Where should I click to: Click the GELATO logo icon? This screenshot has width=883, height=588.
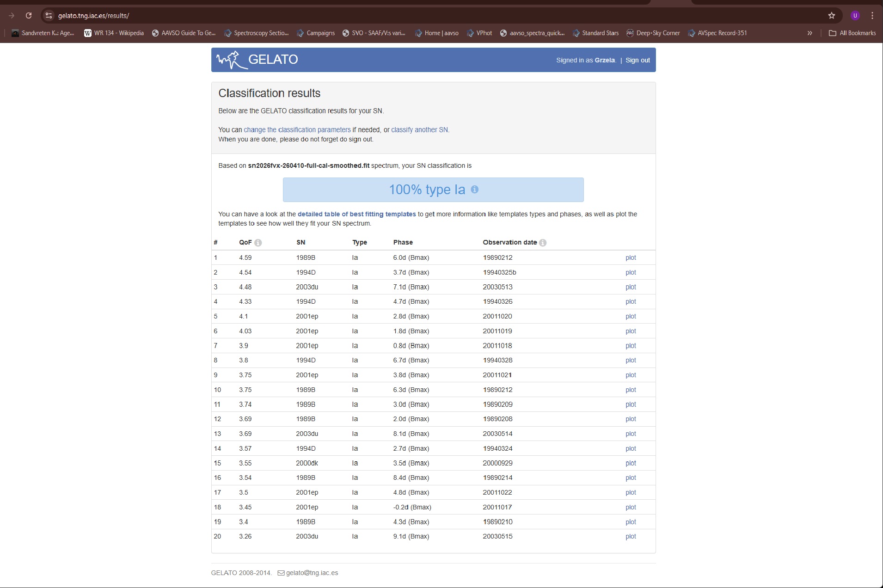[232, 60]
